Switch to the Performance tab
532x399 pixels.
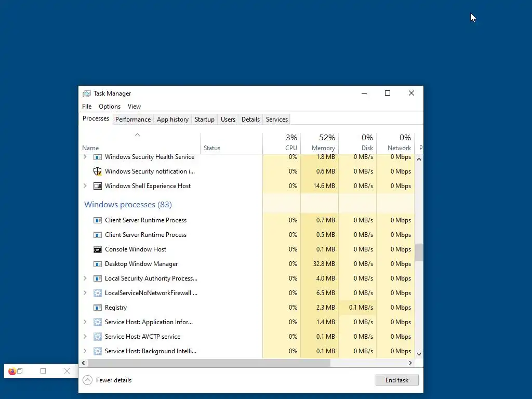[x=133, y=119]
